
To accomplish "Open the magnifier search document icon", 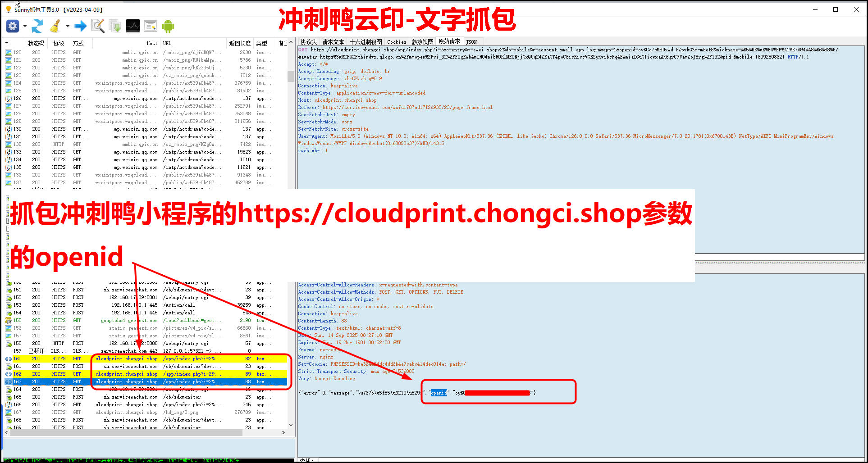I will (x=98, y=26).
